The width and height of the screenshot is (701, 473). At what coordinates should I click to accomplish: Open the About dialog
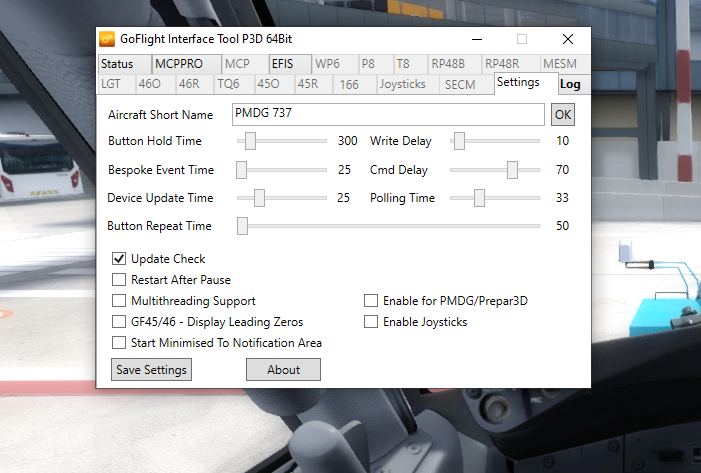(283, 370)
